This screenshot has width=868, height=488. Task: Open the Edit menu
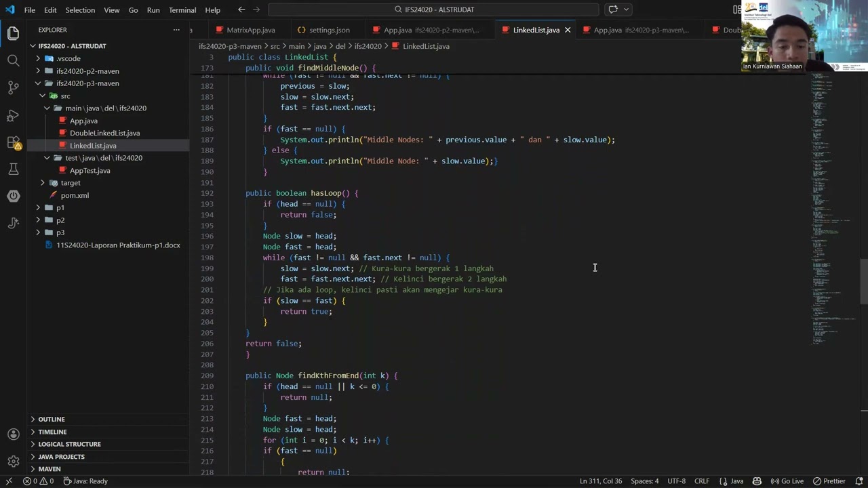click(x=50, y=9)
